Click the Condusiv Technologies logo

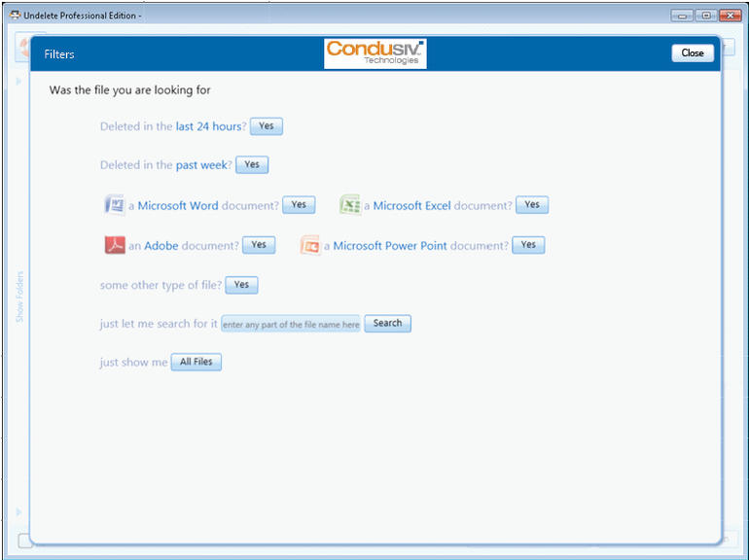tap(374, 53)
